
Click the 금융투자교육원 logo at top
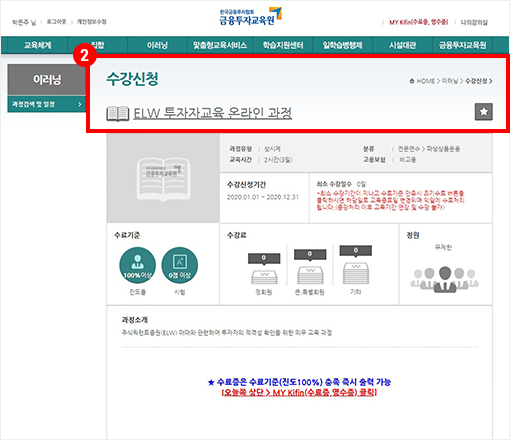click(x=250, y=17)
